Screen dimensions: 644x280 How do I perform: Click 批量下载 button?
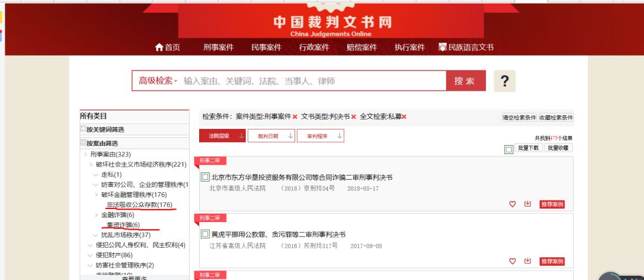tap(528, 148)
